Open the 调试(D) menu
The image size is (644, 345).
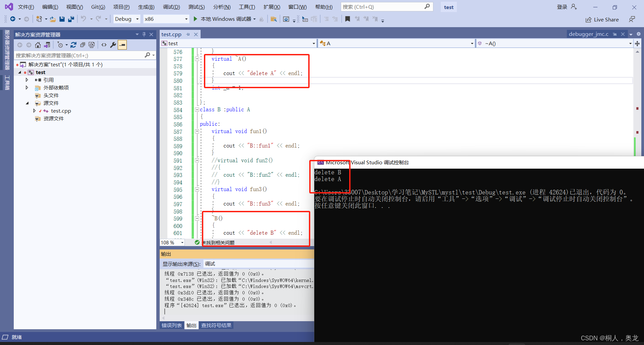(x=171, y=7)
